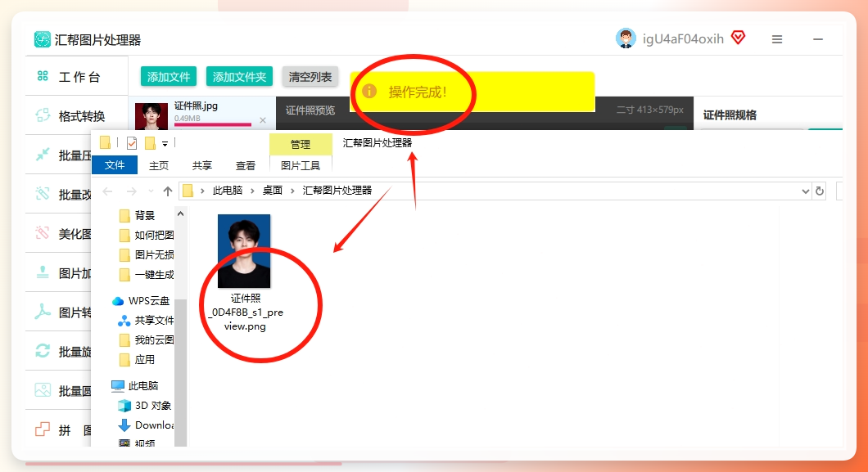Click the 添加文件夹 button

tap(239, 76)
